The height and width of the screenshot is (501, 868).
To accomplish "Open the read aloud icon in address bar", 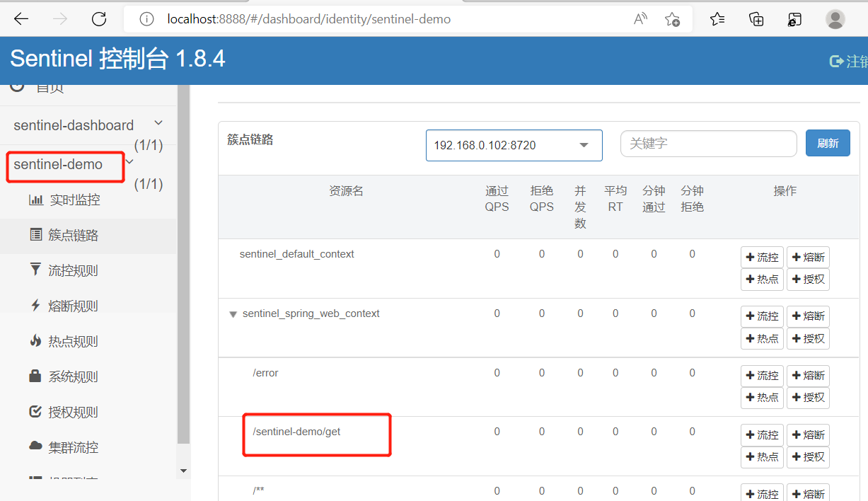I will point(640,19).
